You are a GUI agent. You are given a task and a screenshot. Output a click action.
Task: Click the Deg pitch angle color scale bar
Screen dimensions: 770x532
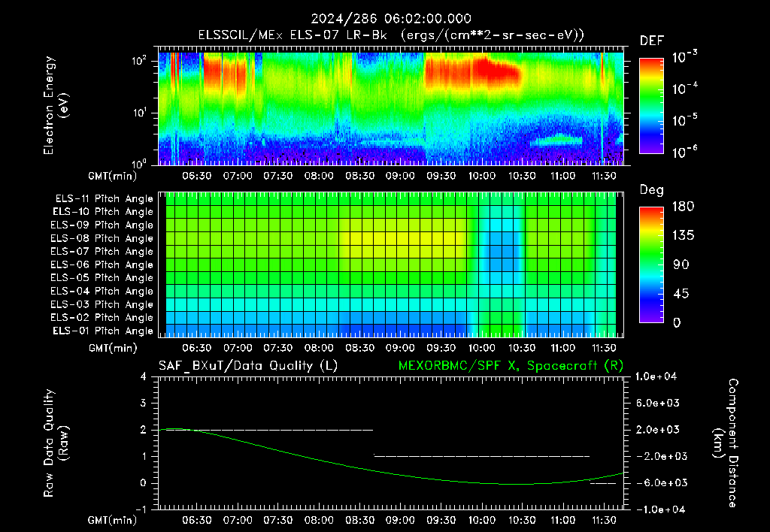click(x=651, y=265)
